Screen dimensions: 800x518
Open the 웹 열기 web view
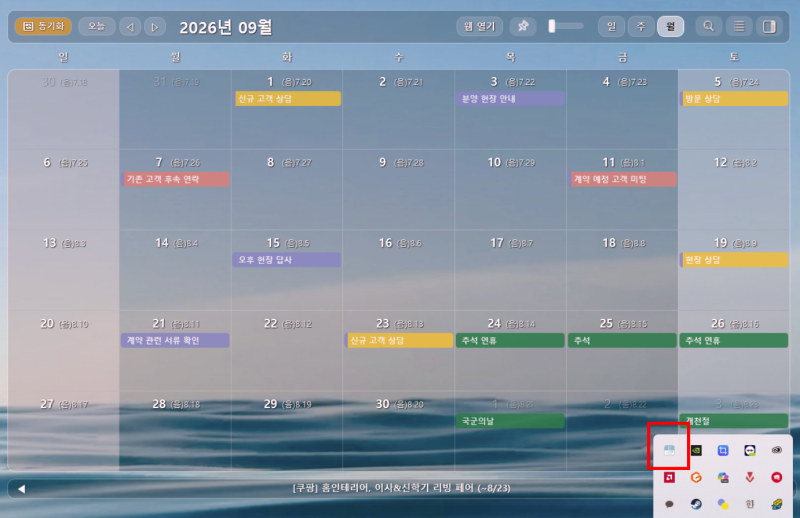click(x=480, y=26)
